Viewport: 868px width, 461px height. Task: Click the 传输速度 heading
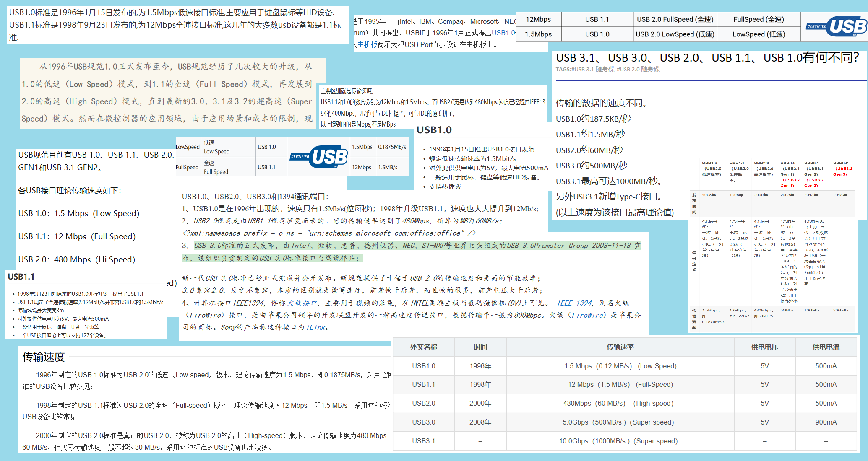(43, 357)
